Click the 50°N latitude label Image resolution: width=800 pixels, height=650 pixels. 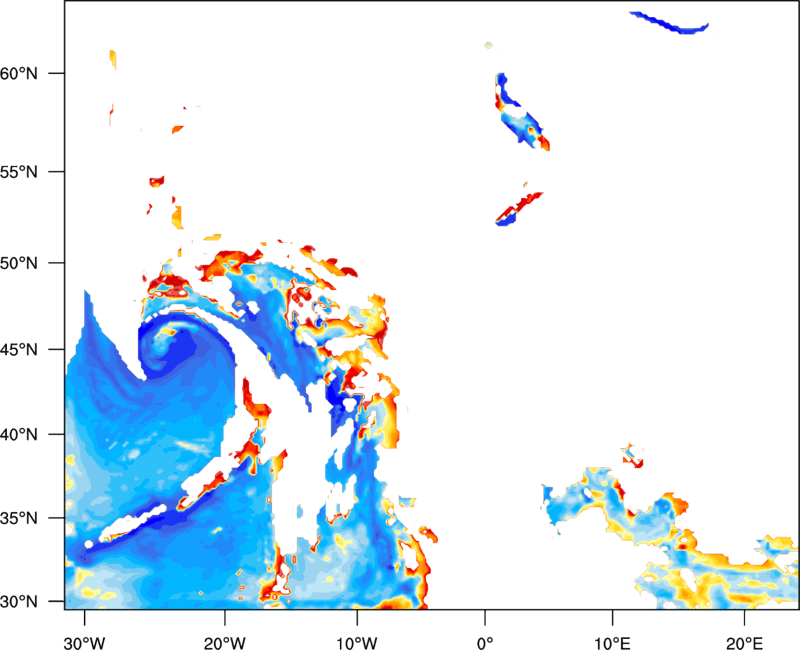point(19,263)
